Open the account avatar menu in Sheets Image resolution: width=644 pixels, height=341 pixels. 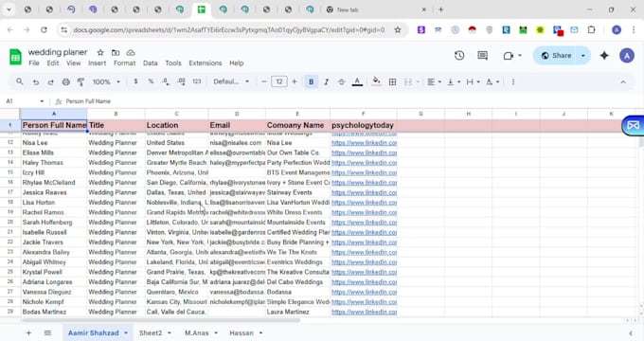[627, 56]
